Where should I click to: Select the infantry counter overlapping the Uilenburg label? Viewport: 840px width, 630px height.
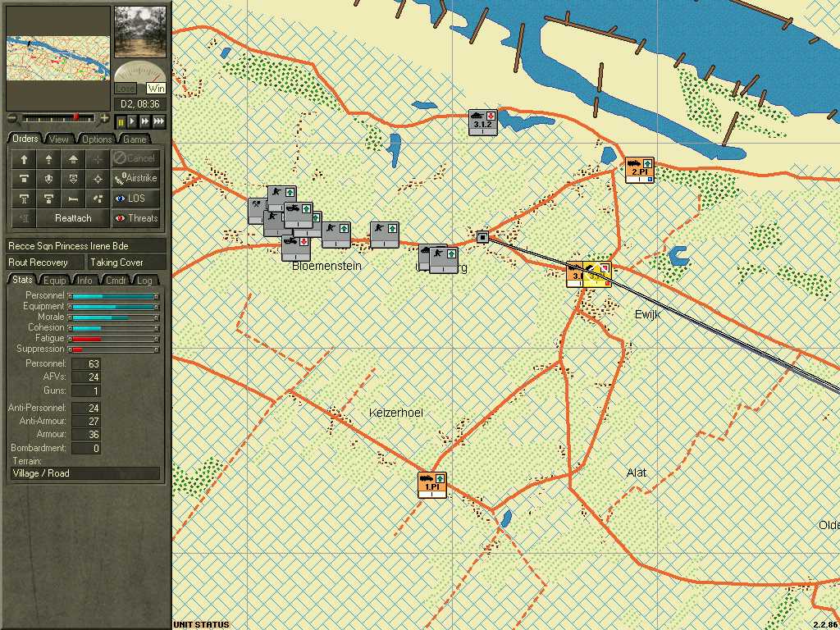[444, 260]
